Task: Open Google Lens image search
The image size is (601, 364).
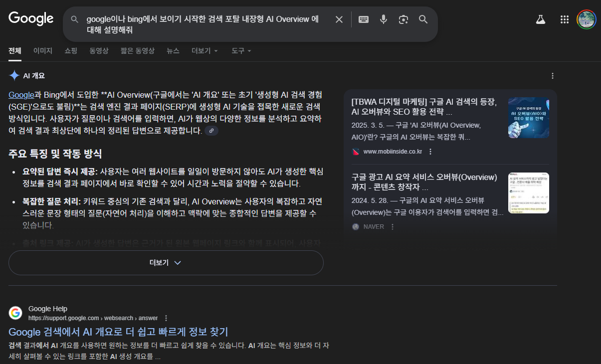Action: coord(403,19)
